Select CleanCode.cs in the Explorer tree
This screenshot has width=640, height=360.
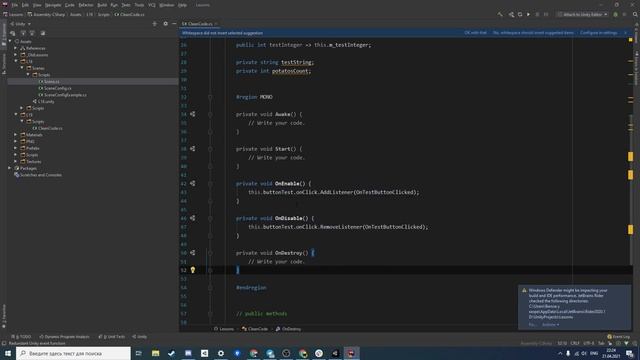coord(47,128)
